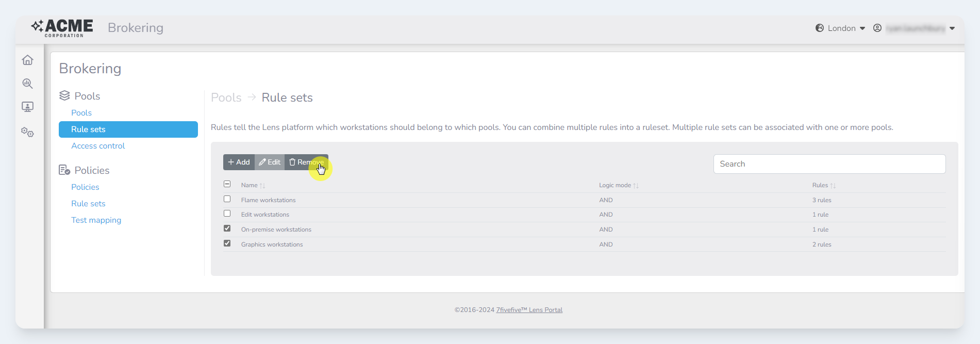Click the Pools stacked layers icon
980x344 pixels.
tap(64, 96)
